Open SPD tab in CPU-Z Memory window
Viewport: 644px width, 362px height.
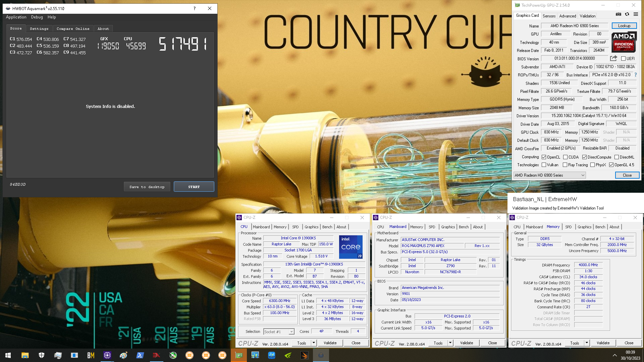tap(568, 227)
